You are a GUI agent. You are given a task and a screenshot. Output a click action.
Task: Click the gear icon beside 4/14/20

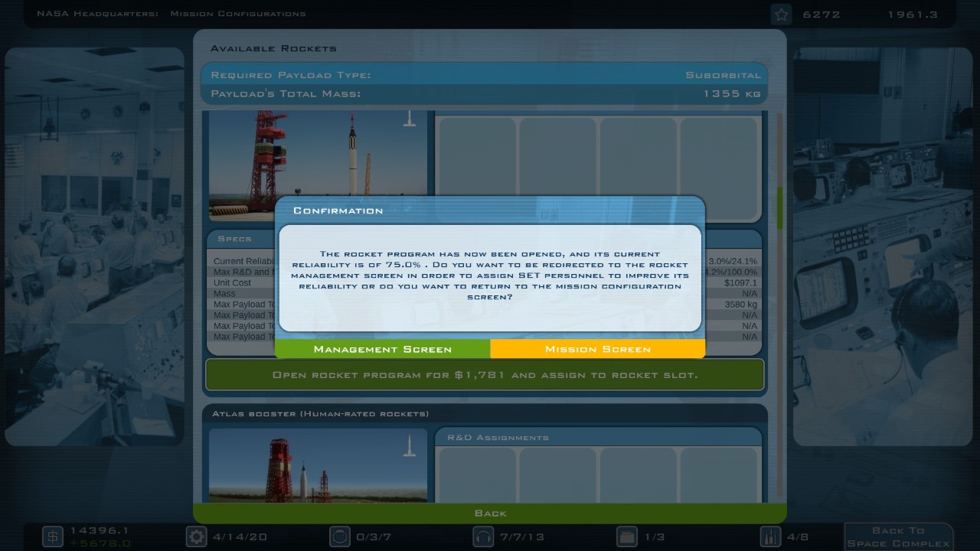[x=197, y=536]
